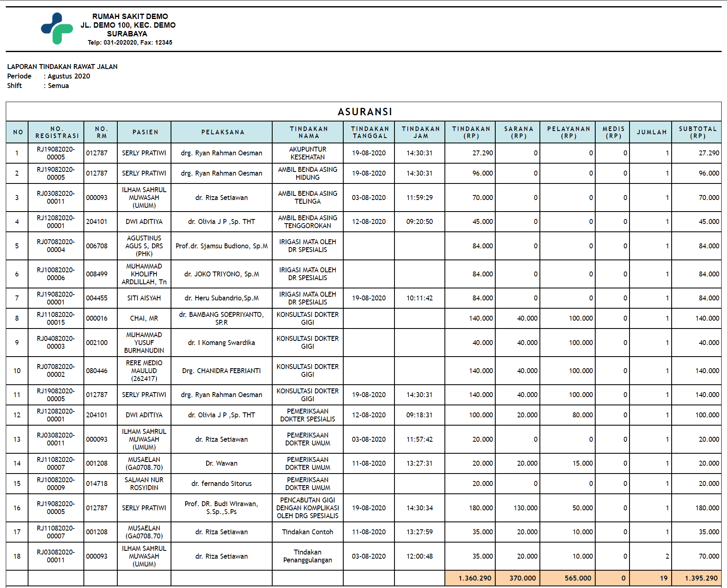Click Tindakan Penanggulangan cell

click(x=308, y=556)
